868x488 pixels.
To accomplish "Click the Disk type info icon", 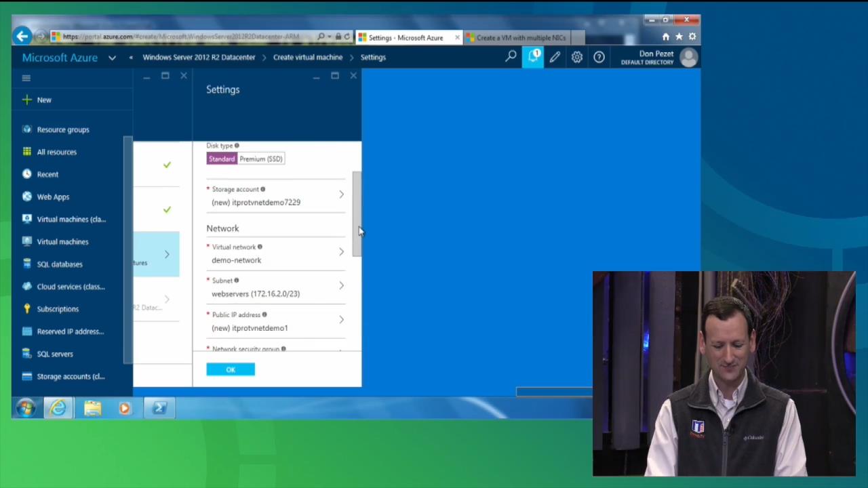I will [237, 146].
